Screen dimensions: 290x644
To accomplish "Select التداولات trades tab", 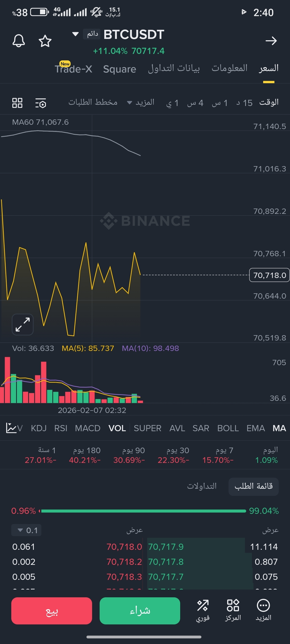I will pos(202,486).
